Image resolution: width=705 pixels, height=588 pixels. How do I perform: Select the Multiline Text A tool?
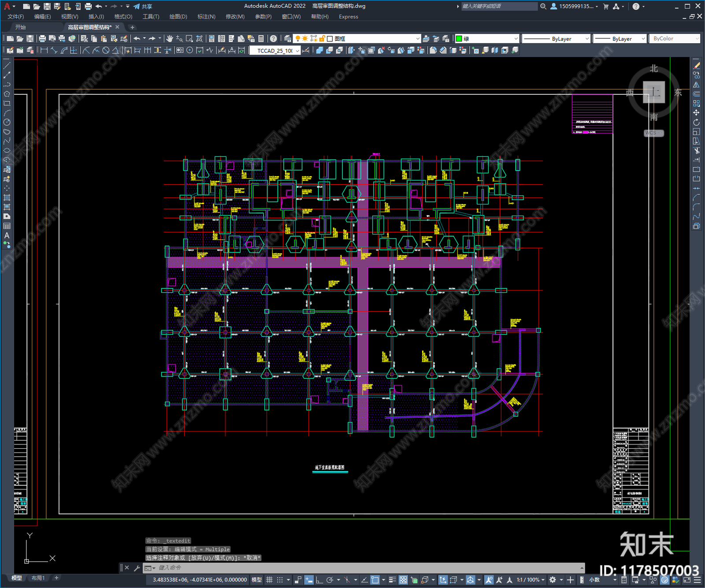coord(7,235)
